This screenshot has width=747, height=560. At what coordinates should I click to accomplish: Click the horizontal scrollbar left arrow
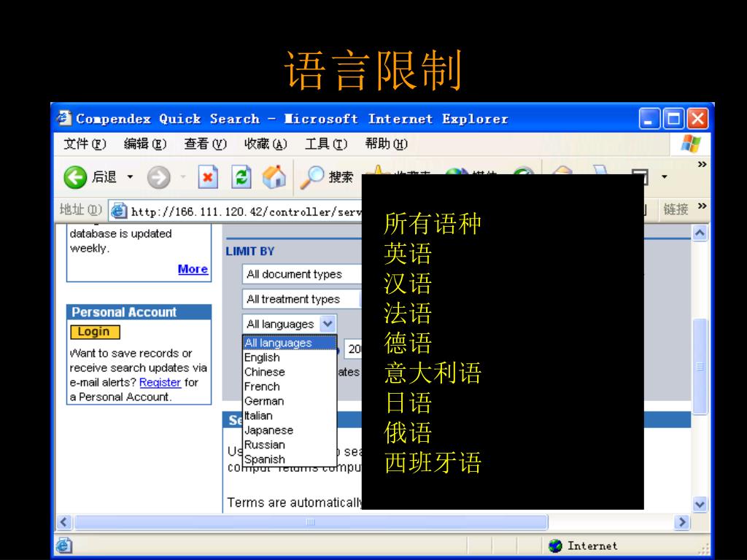[64, 522]
